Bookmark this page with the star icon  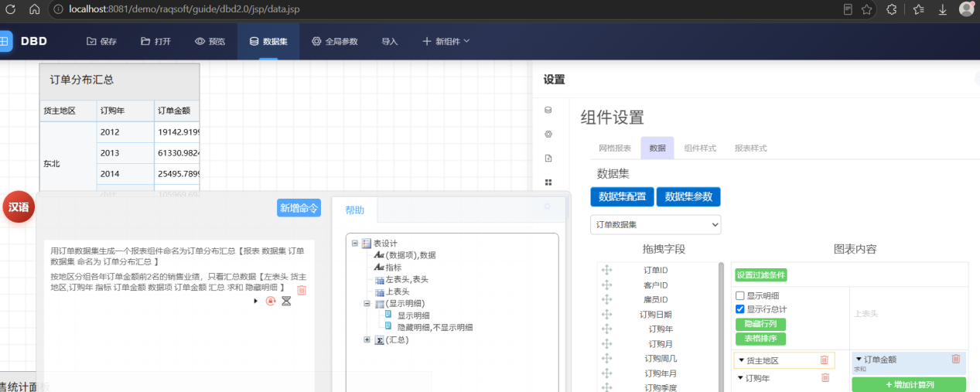[x=867, y=9]
